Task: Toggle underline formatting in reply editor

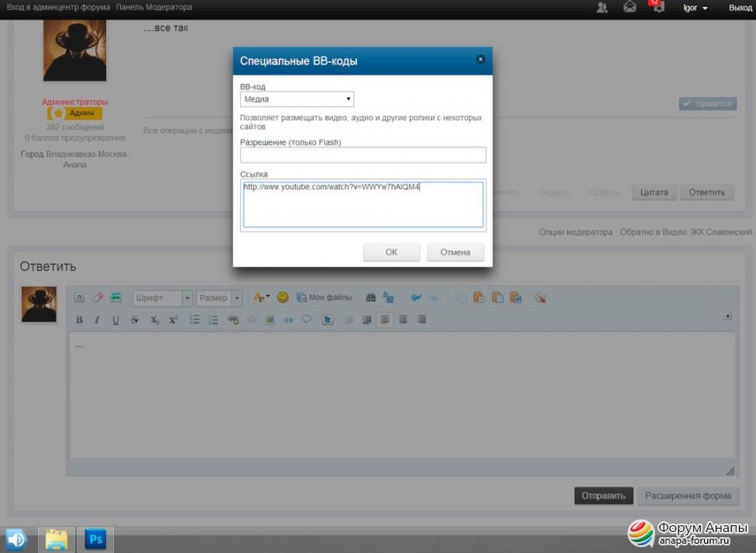Action: (116, 320)
